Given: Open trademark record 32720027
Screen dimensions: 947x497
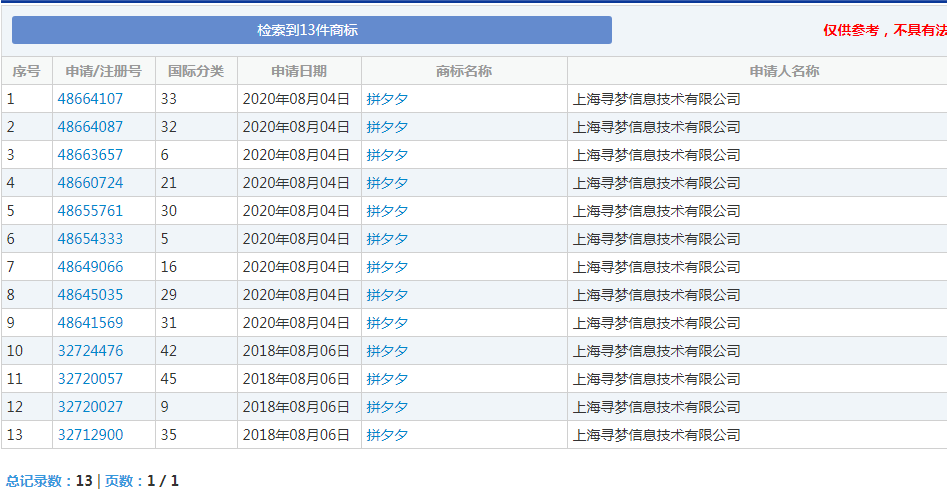Looking at the screenshot, I should [x=90, y=407].
